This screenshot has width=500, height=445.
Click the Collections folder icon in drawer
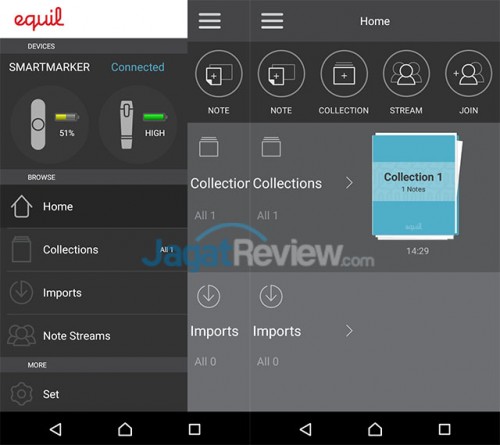(21, 249)
